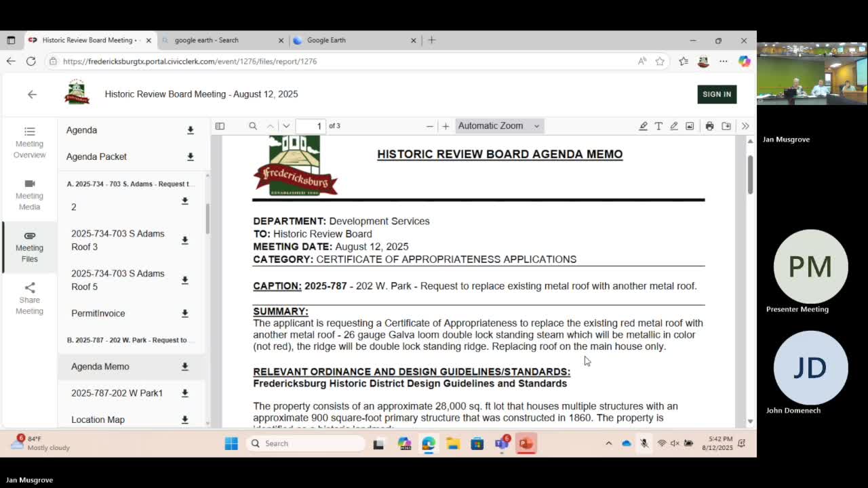The height and width of the screenshot is (488, 868).
Task: Expand browser settings with the ellipsis menu
Action: (723, 61)
